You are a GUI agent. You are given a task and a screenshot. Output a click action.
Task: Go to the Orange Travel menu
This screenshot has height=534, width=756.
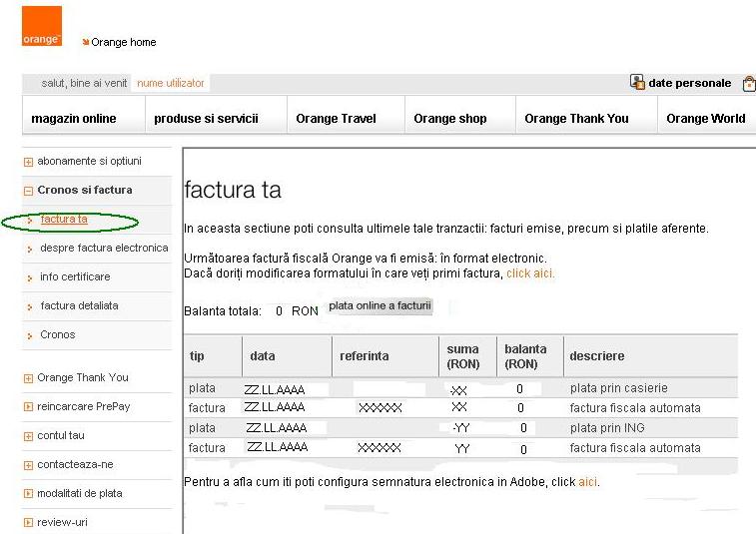click(x=336, y=119)
